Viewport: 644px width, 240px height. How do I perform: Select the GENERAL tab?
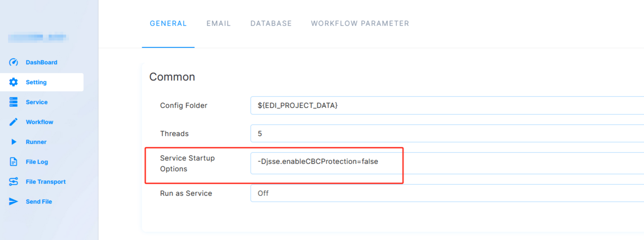(x=168, y=23)
